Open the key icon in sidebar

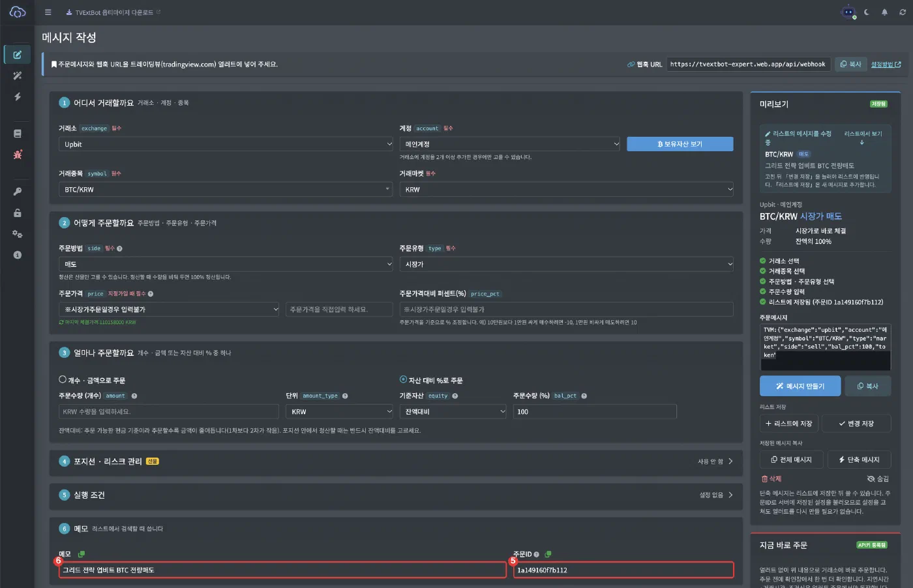pos(18,192)
